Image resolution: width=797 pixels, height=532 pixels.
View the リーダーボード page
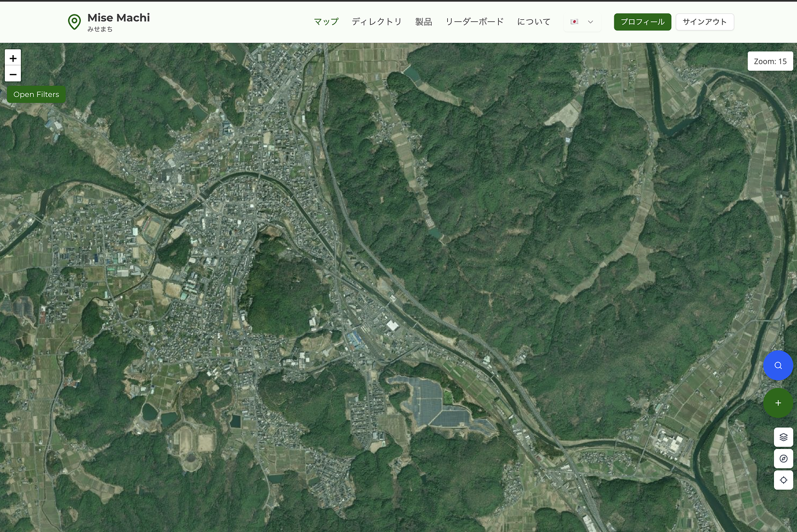coord(474,21)
